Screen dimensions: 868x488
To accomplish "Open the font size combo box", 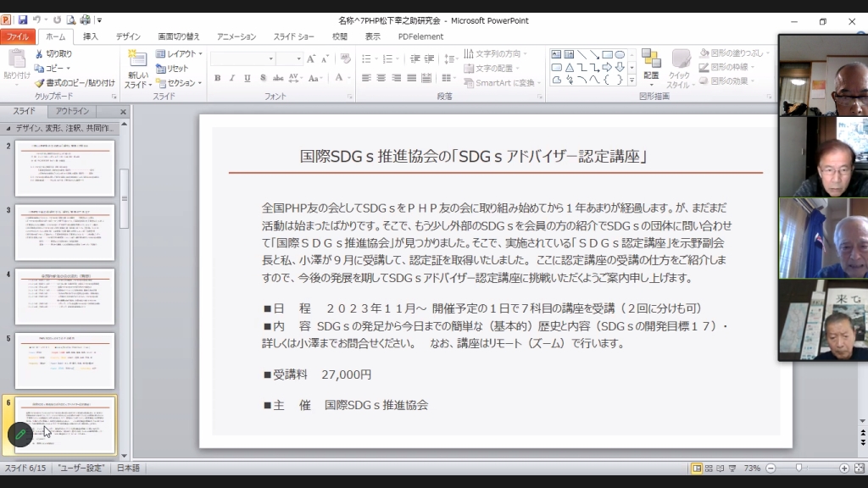I will tap(289, 58).
